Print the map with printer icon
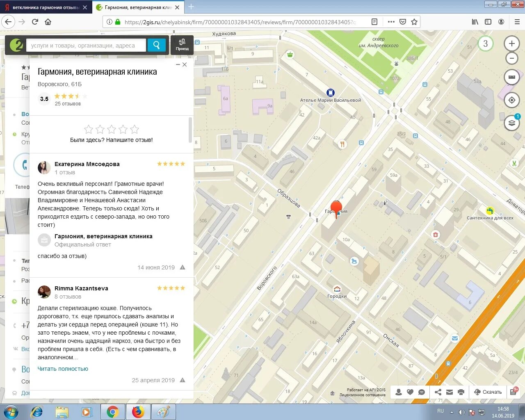This screenshot has height=420, width=525. click(461, 392)
